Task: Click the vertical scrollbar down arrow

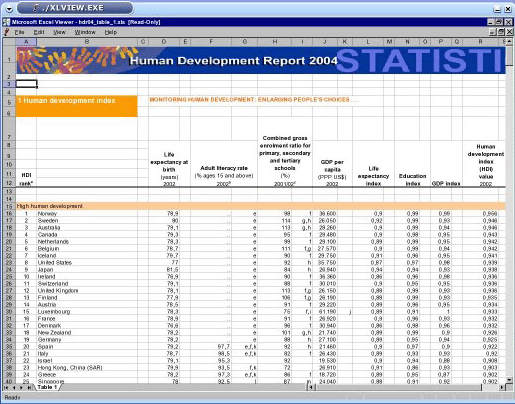Action: [x=509, y=380]
